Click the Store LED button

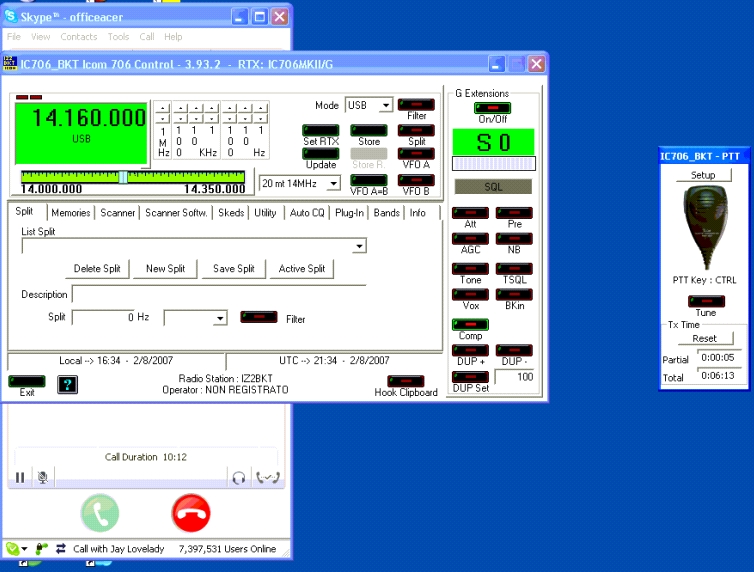pyautogui.click(x=369, y=130)
